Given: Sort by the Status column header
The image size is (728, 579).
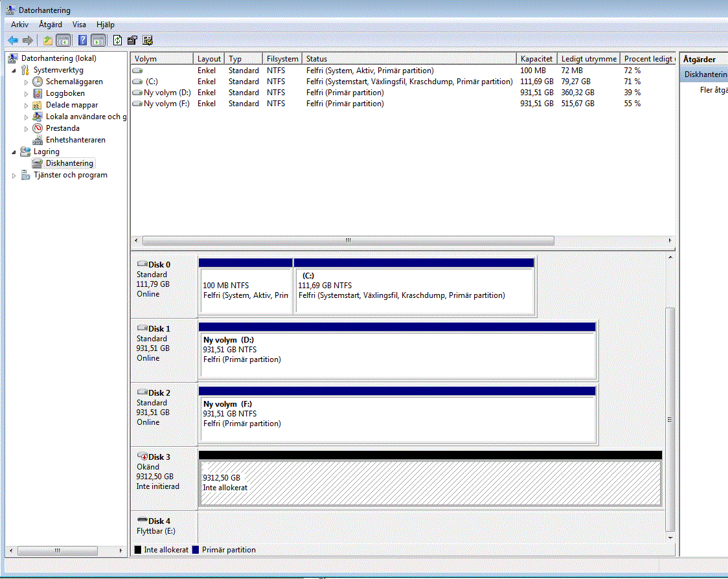Looking at the screenshot, I should (409, 59).
